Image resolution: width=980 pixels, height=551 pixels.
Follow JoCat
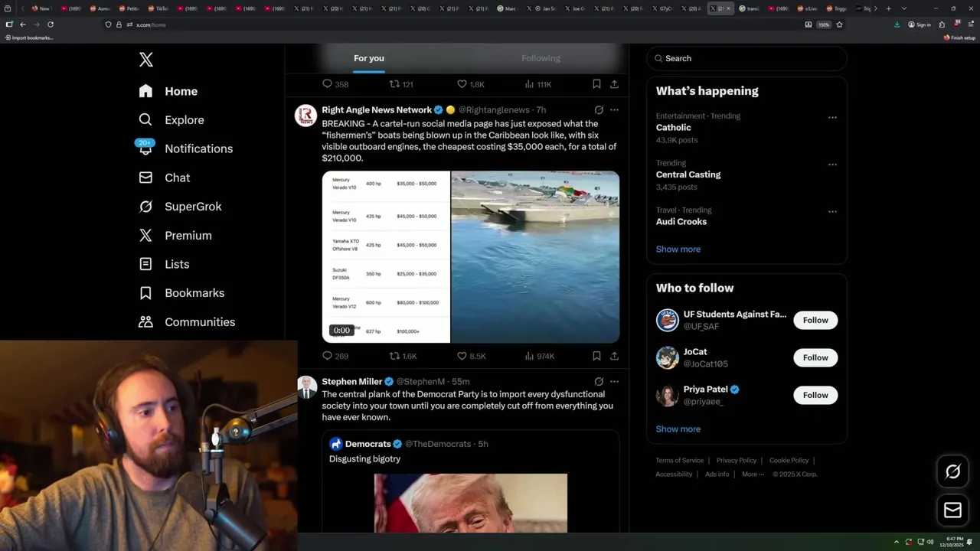point(815,357)
